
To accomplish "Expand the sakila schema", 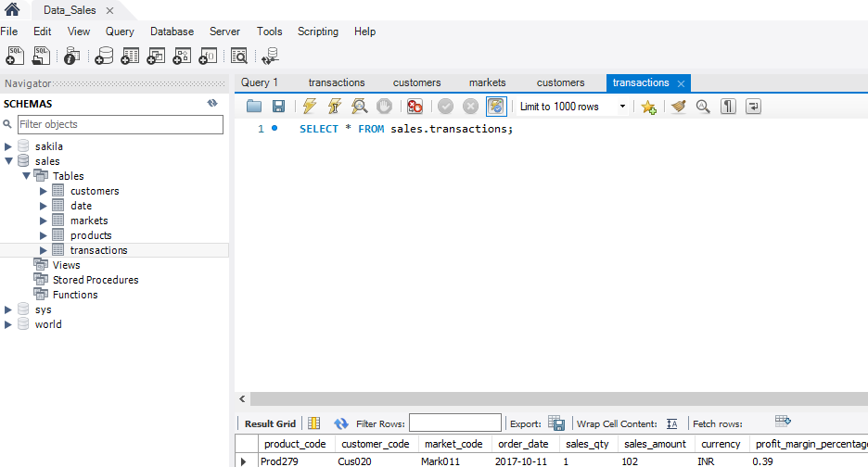I will pos(7,146).
